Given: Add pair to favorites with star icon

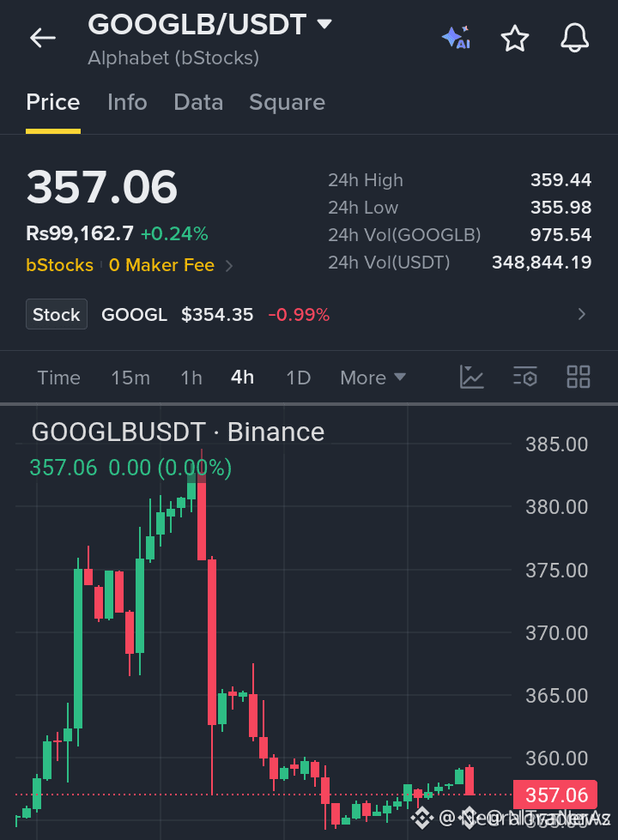Looking at the screenshot, I should (x=514, y=38).
